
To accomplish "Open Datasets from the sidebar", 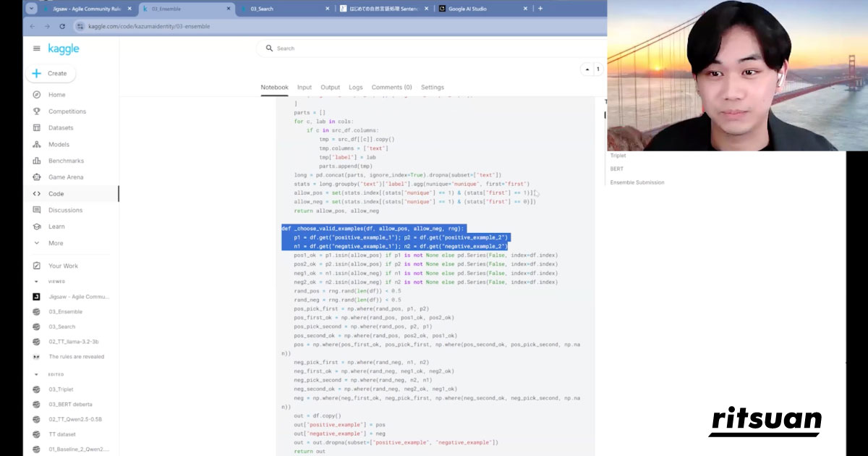I will (37, 128).
